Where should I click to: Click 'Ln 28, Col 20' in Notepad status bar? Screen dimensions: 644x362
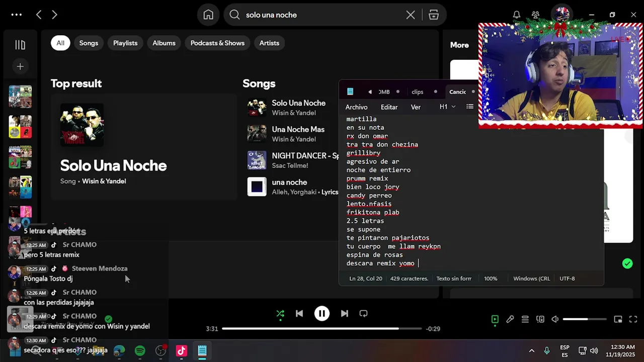click(x=366, y=279)
